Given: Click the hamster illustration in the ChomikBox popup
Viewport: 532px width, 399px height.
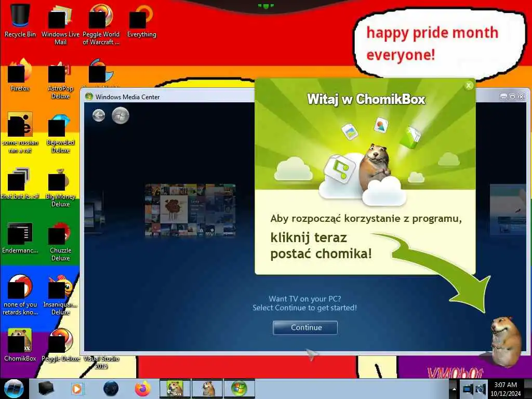Looking at the screenshot, I should pos(375,167).
